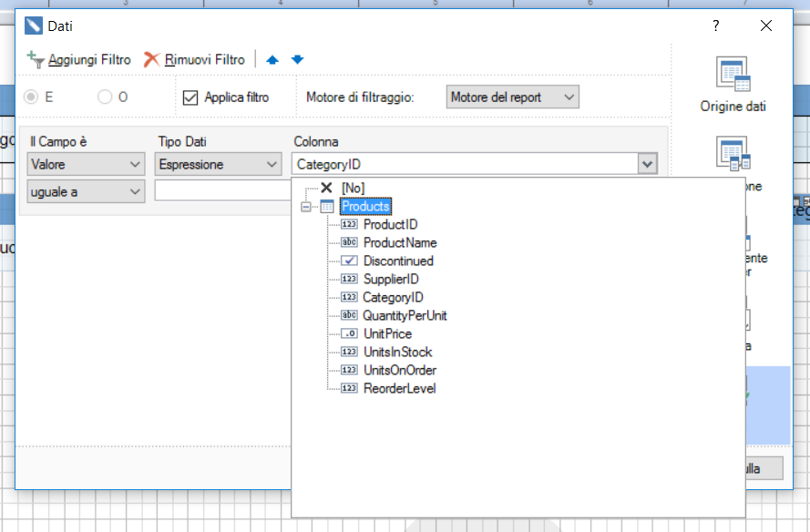Viewport: 810px width, 532px height.
Task: Close the Dati dialog
Action: click(766, 26)
